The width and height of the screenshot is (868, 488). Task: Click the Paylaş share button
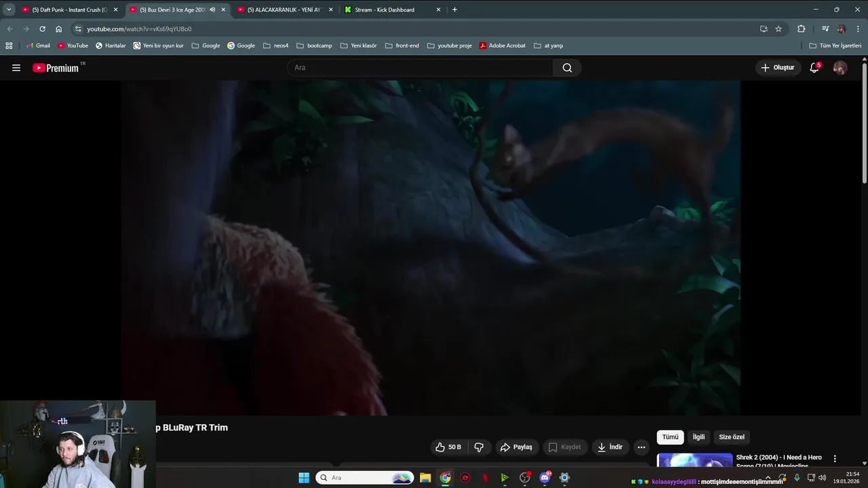[x=516, y=447]
